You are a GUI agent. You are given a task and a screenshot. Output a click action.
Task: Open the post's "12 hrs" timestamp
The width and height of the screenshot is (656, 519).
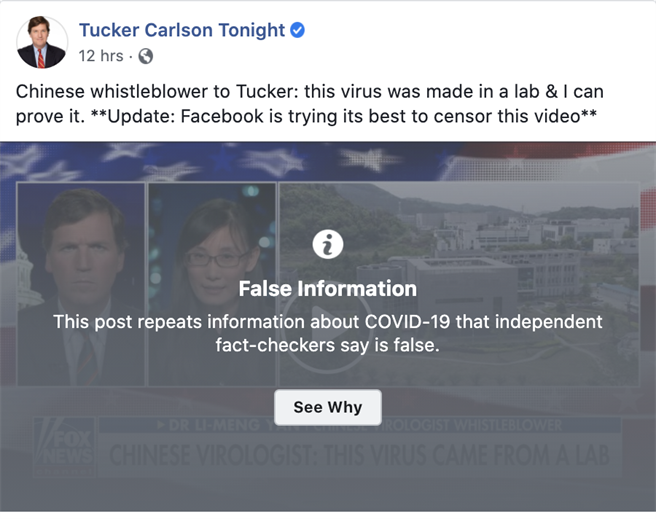pos(101,56)
